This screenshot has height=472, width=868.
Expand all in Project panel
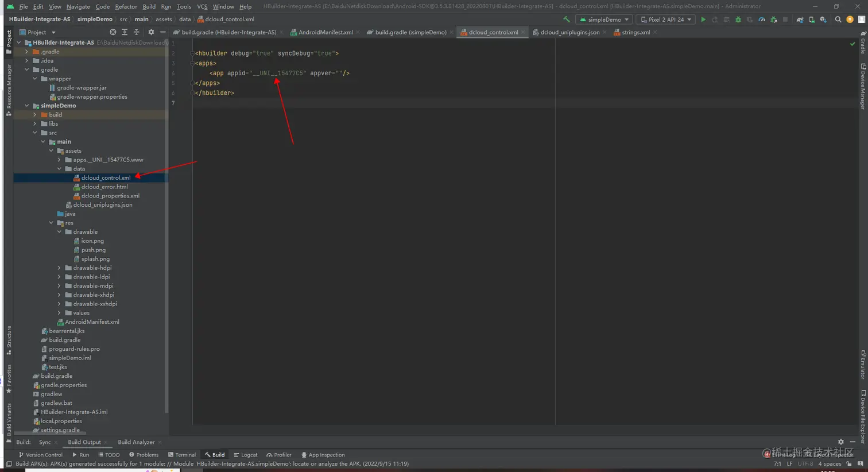coord(125,32)
